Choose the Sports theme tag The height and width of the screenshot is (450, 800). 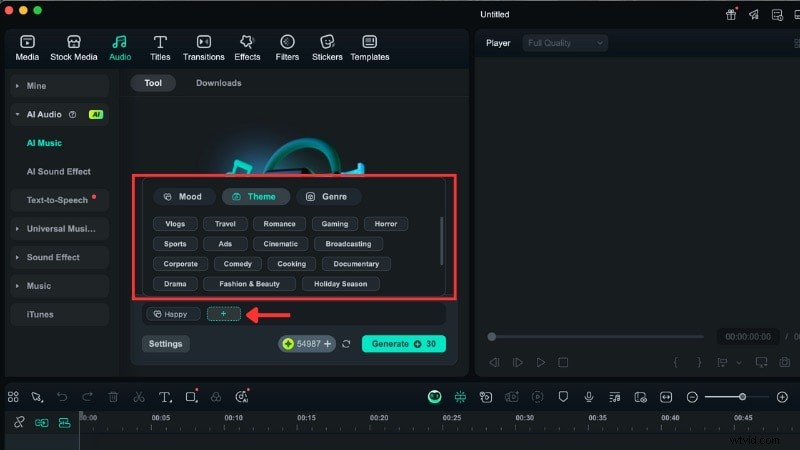175,243
